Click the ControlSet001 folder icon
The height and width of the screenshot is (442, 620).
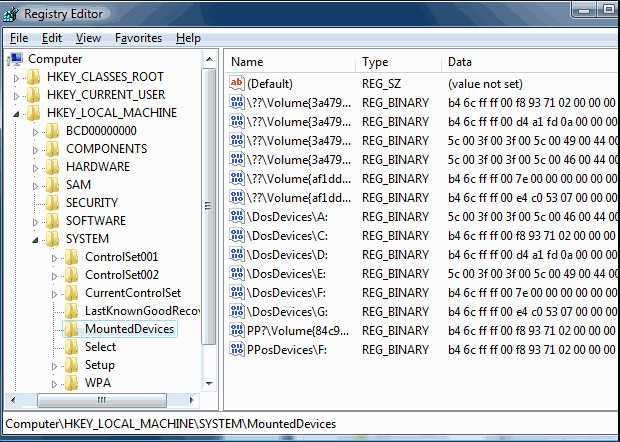tap(72, 257)
